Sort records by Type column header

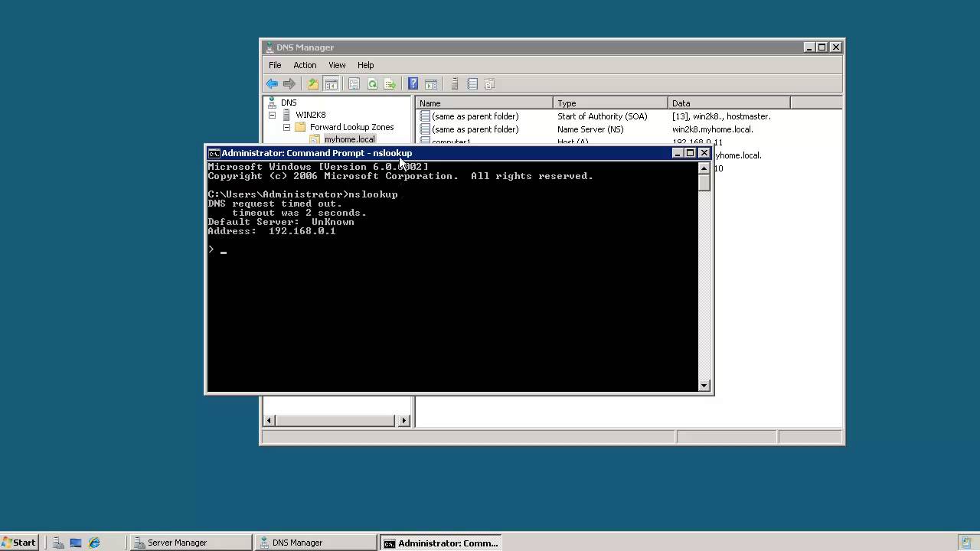tap(610, 103)
